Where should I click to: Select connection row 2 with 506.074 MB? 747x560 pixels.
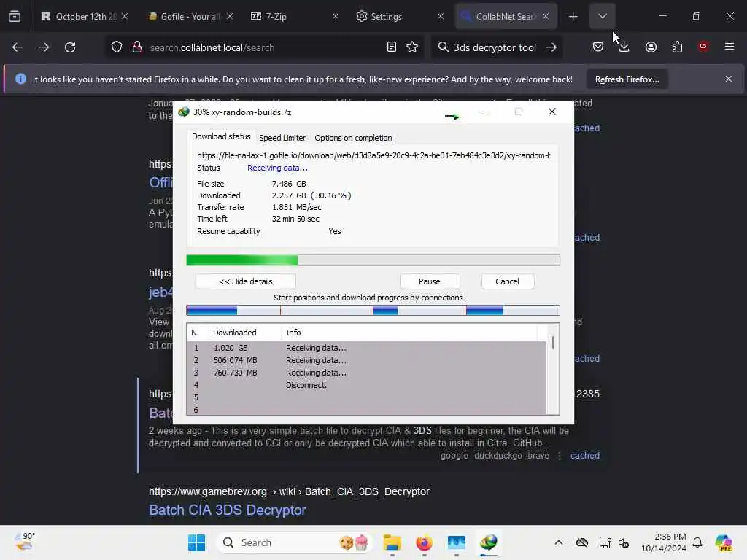(366, 360)
